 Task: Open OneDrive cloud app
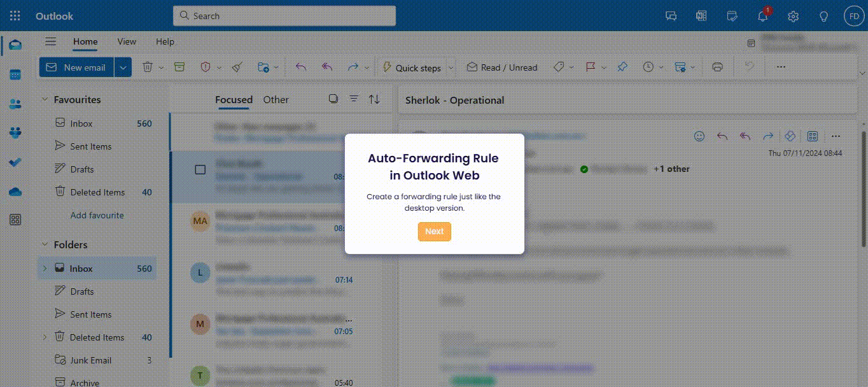tap(15, 191)
